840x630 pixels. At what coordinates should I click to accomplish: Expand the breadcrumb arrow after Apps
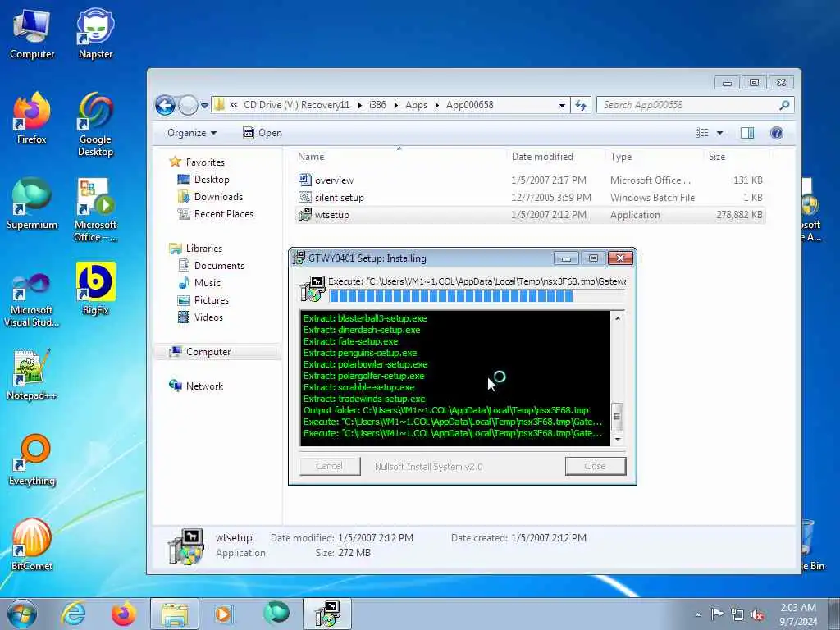(436, 105)
